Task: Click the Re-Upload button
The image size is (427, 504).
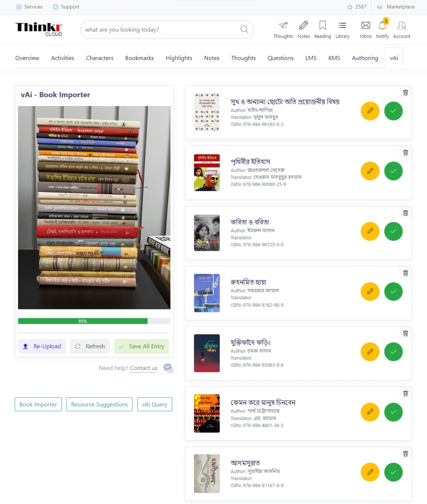Action: 42,346
